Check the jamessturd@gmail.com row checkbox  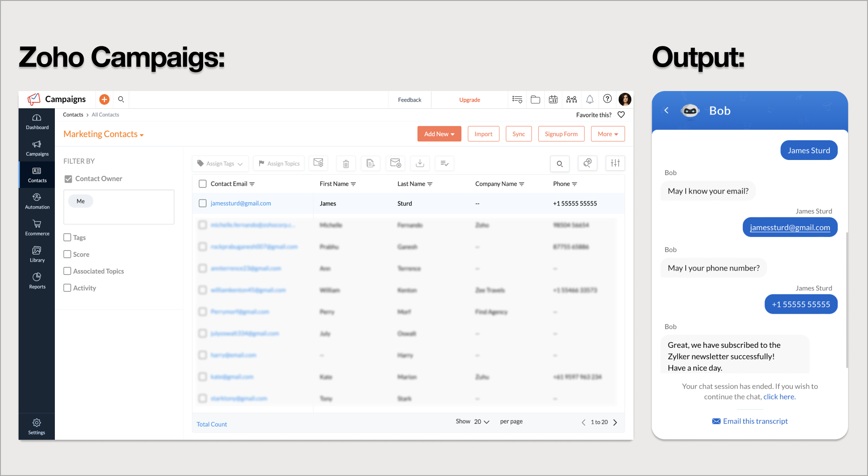tap(203, 203)
